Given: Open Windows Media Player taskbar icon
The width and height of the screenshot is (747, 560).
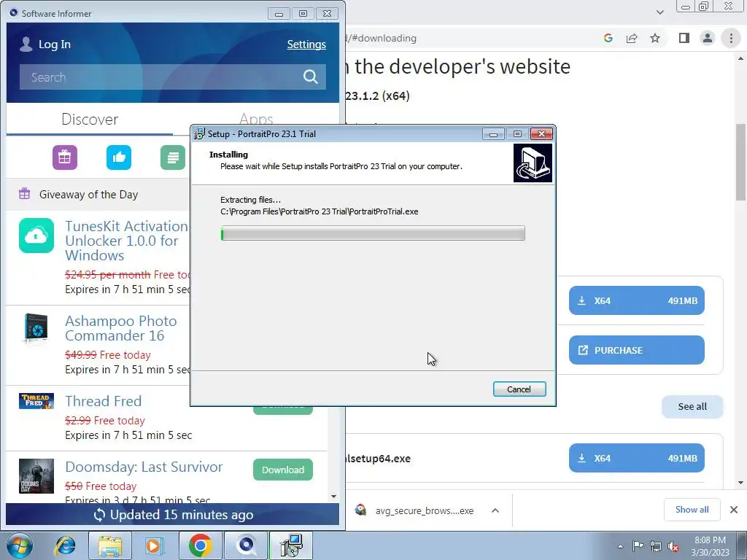Looking at the screenshot, I should pos(153,545).
